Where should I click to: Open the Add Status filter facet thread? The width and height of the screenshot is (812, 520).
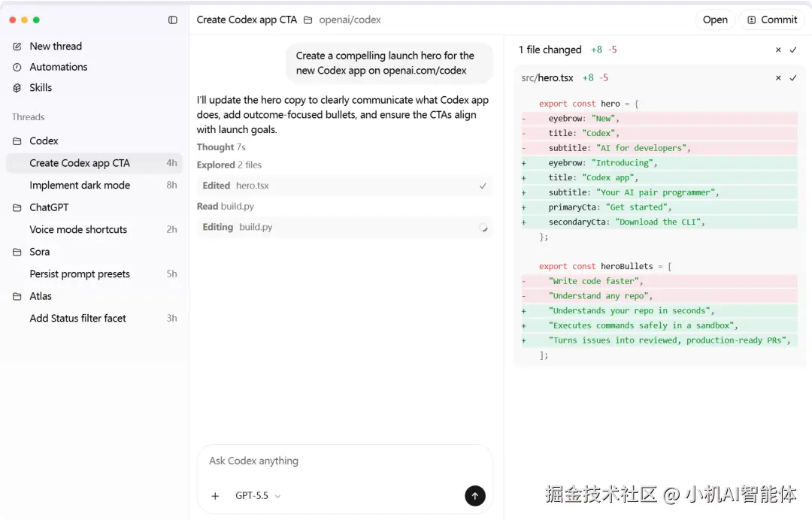pyautogui.click(x=94, y=318)
